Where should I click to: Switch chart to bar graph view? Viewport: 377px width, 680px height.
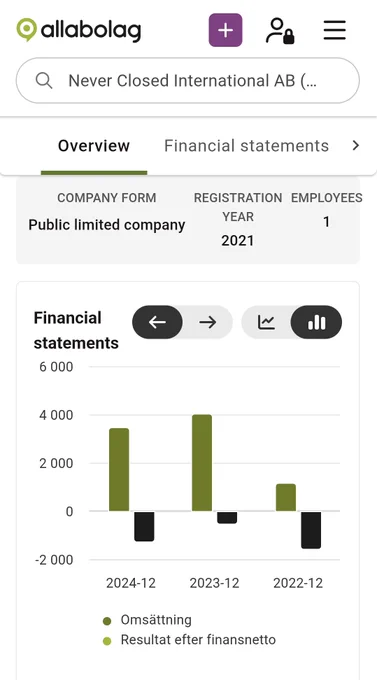pos(316,322)
